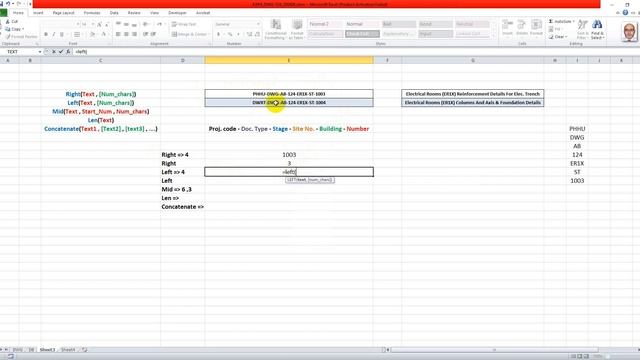
Task: Open the AutoSum dropdown arrow
Action: (x=573, y=21)
